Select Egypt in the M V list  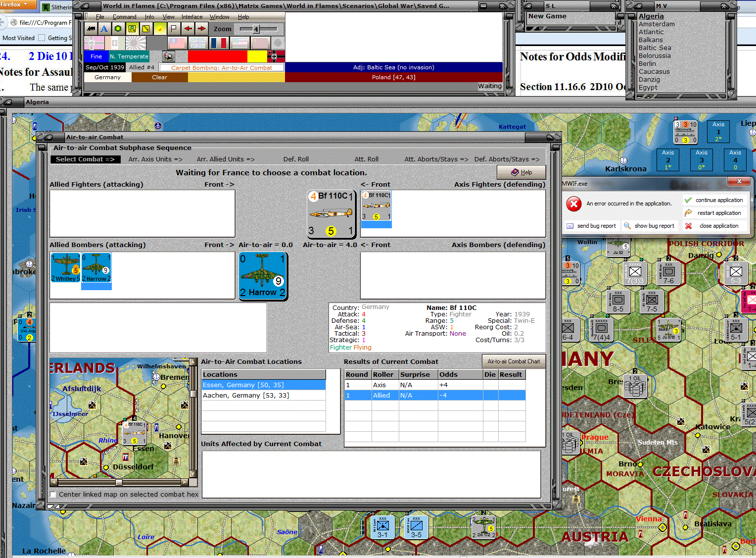pyautogui.click(x=648, y=88)
